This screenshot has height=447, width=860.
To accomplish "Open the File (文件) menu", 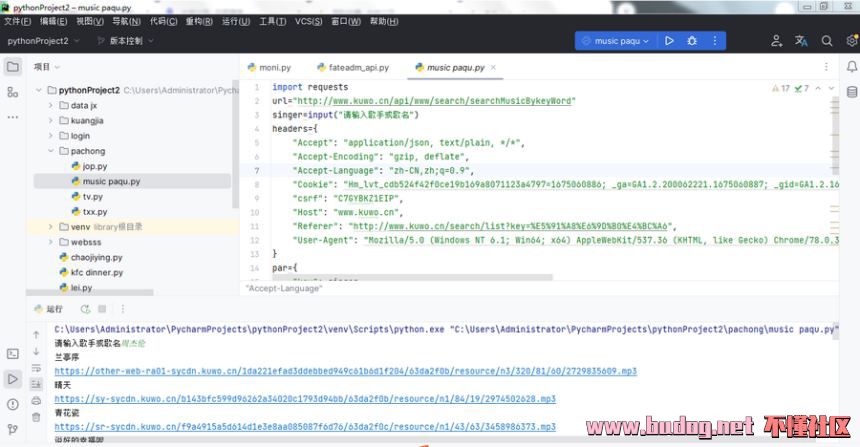I will [18, 21].
